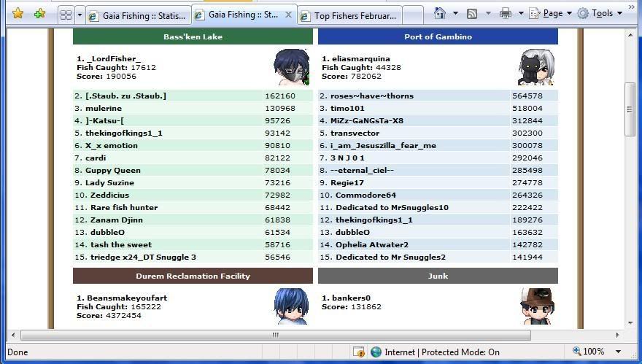Select user triedge x24_DT Snuggle 3
The image size is (642, 364).
[143, 257]
